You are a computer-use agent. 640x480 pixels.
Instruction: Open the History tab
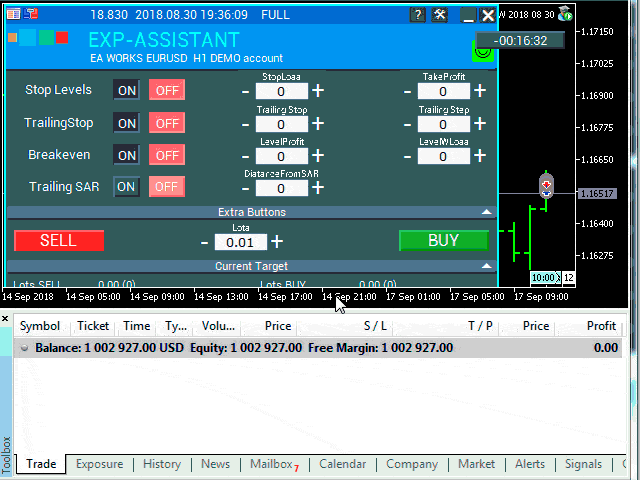pos(161,464)
